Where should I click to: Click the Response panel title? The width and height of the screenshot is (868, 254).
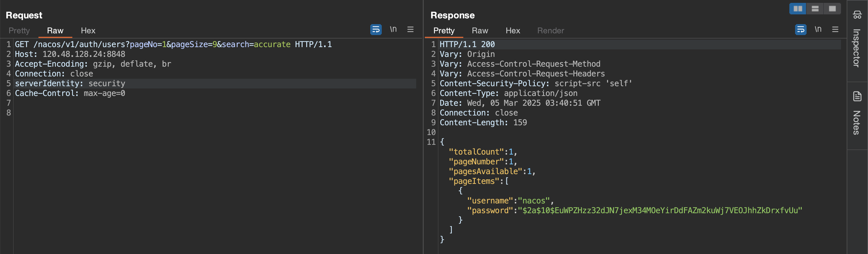pos(453,15)
